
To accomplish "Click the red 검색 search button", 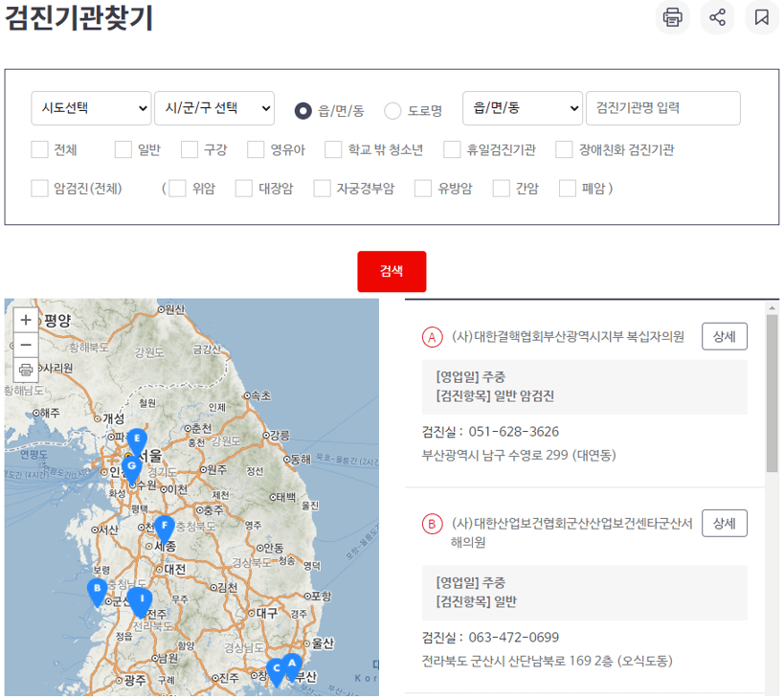I will click(392, 271).
